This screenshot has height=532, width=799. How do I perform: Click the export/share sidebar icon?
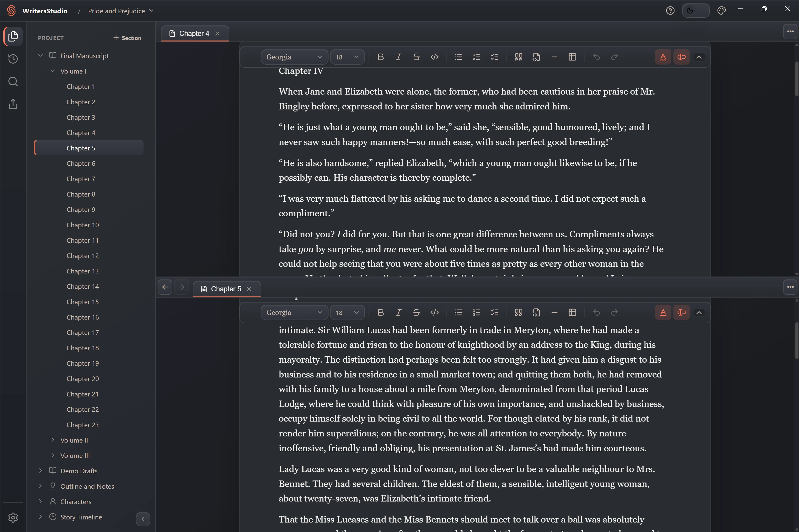(13, 104)
